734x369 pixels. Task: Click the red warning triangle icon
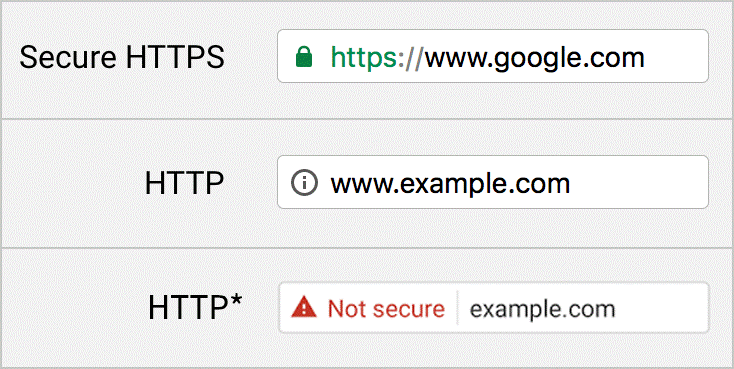(305, 308)
